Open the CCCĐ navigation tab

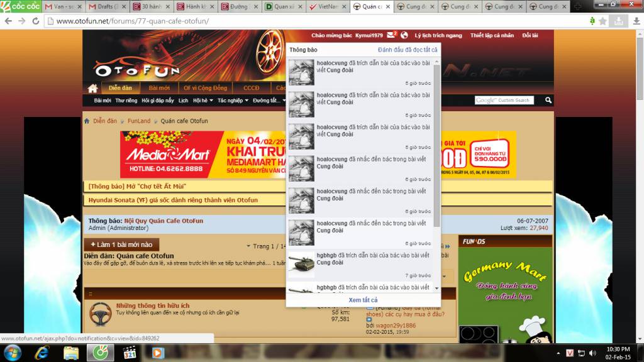tap(251, 88)
